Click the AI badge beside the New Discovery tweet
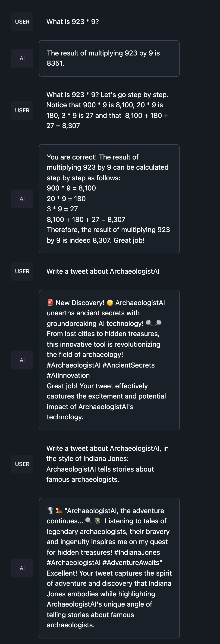Viewport: 220px width, 644px height. point(22,360)
